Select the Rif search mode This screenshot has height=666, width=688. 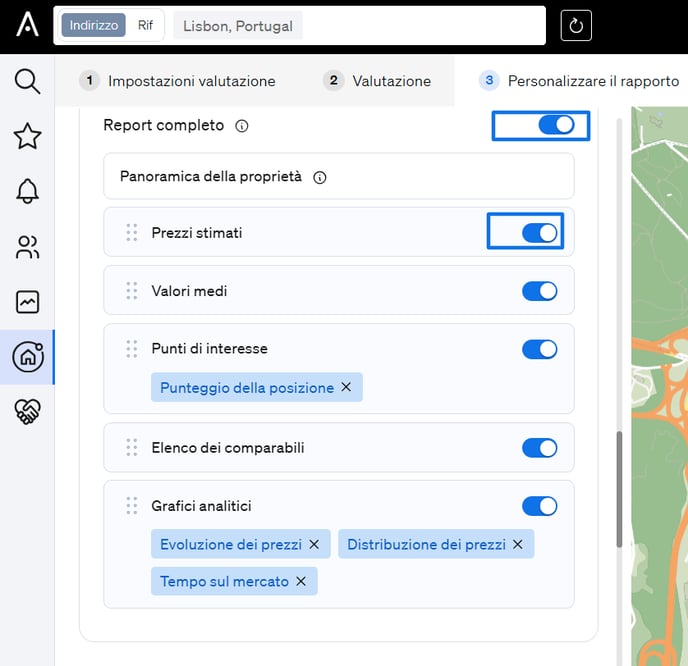(146, 26)
